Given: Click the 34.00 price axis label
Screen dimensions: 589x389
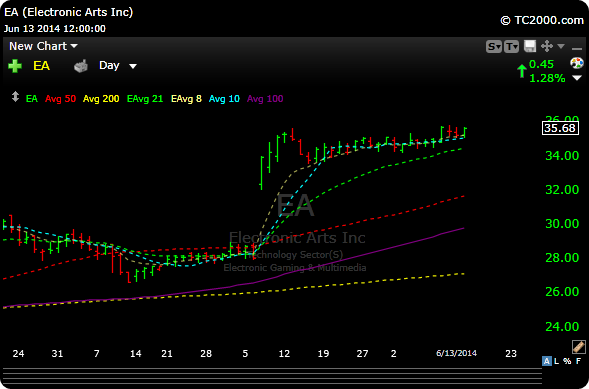Looking at the screenshot, I should pos(562,155).
